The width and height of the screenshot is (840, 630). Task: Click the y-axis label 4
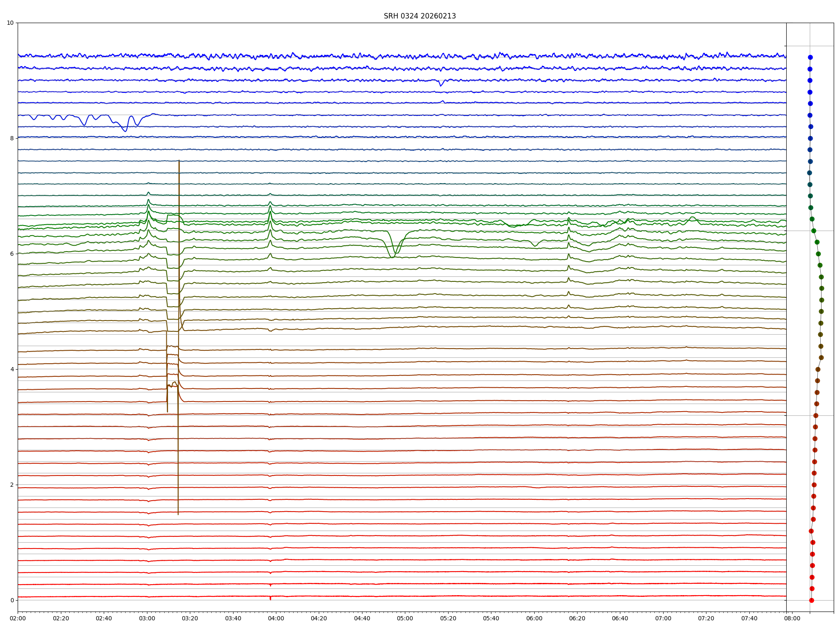coord(12,369)
